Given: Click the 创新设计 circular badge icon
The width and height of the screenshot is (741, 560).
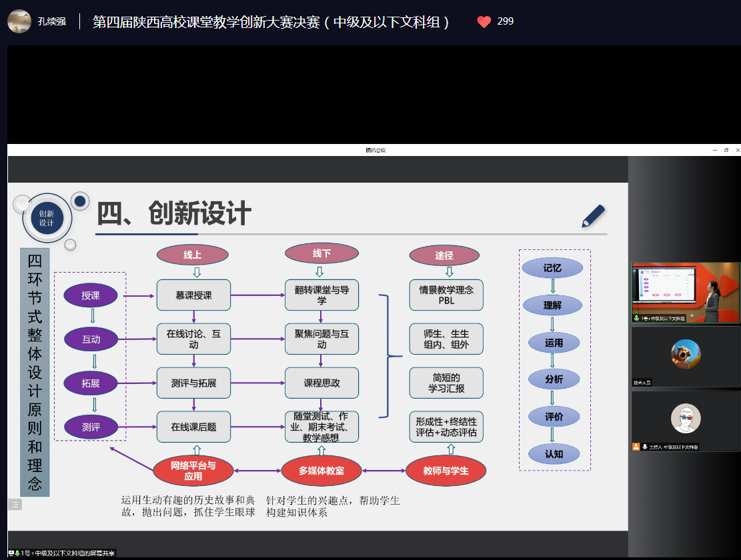Looking at the screenshot, I should [x=47, y=218].
